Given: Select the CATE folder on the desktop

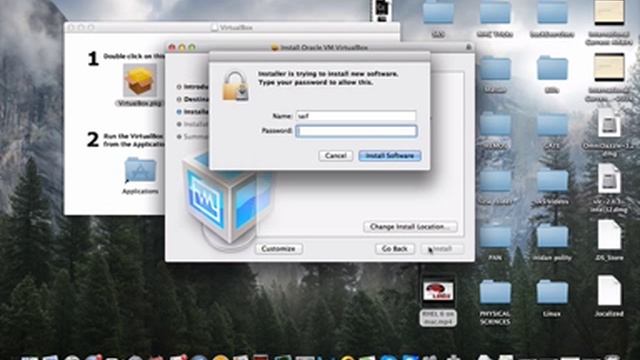Looking at the screenshot, I should pos(552,124).
